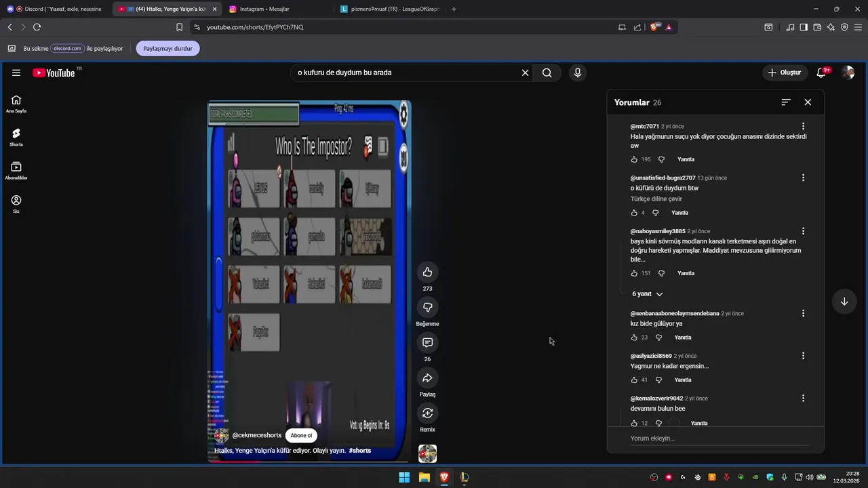868x488 pixels.
Task: Open the Siz section in the sidebar
Action: pos(16,204)
